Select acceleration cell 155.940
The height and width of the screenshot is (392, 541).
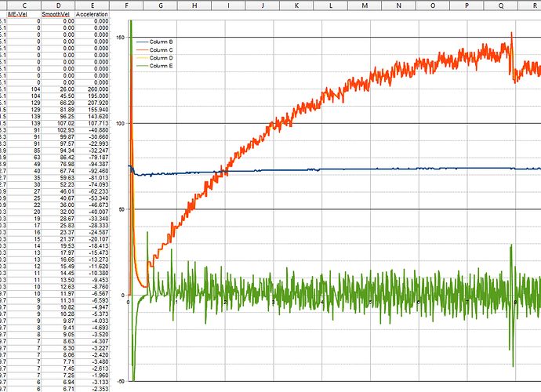[x=93, y=110]
